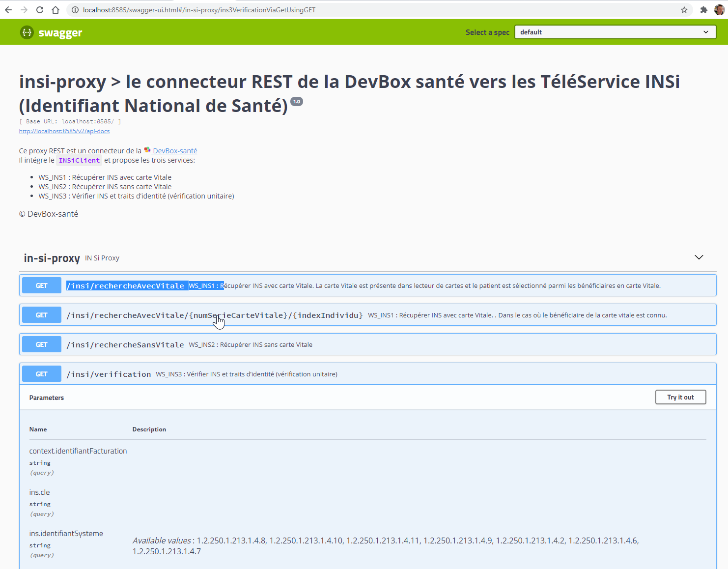Open the api-docs link

(64, 131)
